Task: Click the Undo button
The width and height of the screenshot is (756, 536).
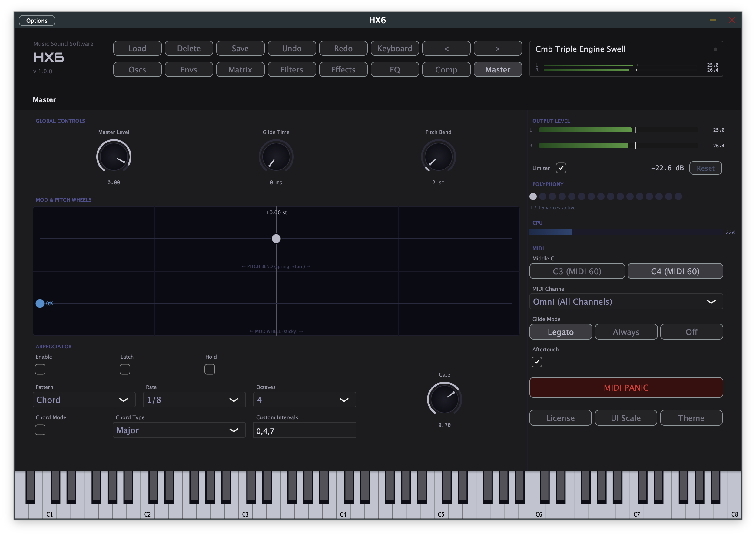Action: [x=291, y=49]
